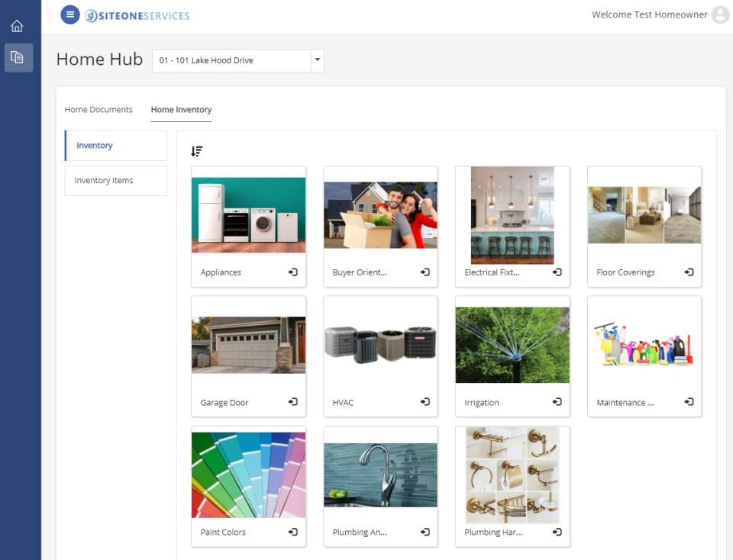Switch to the Home Documents tab
733x560 pixels.
[x=98, y=109]
